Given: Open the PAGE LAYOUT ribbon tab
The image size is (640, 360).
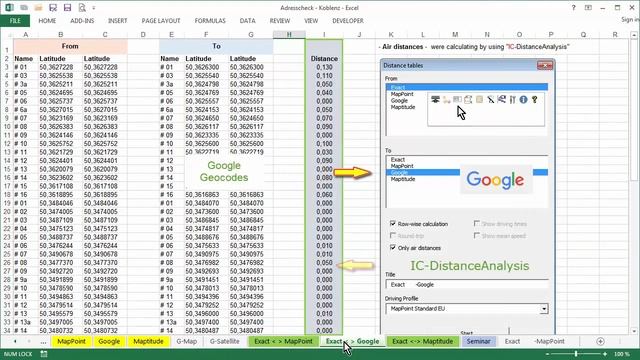Looking at the screenshot, I should point(161,21).
